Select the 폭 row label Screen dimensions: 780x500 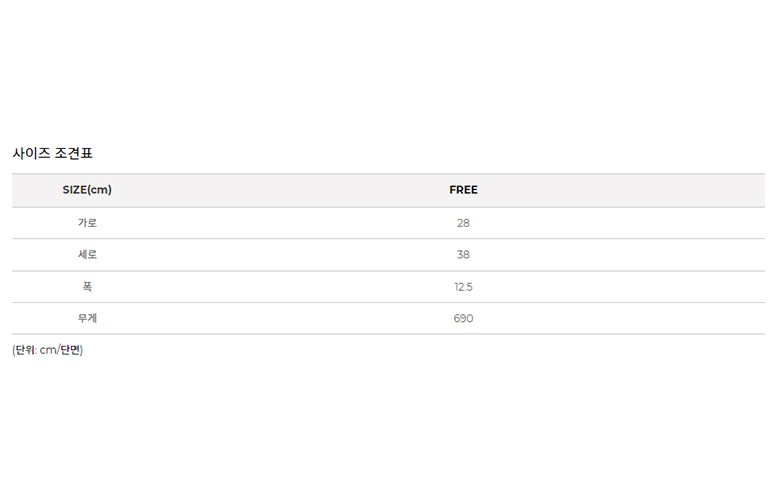(x=87, y=287)
